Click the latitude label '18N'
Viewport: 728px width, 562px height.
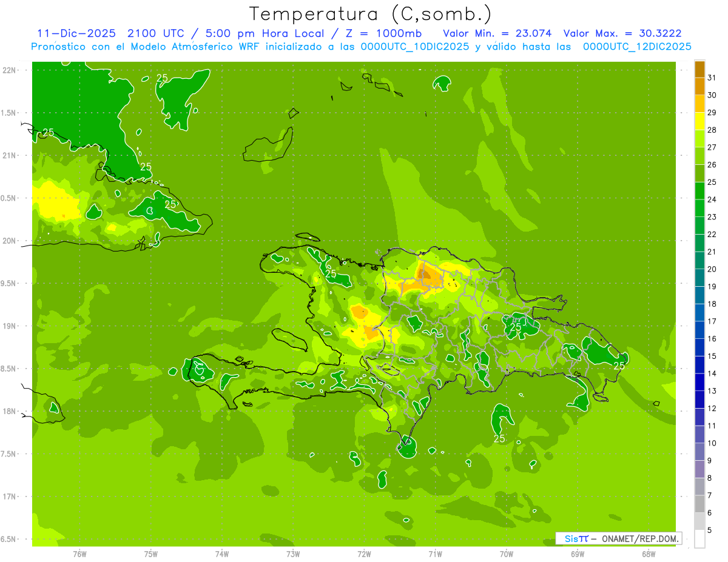tap(9, 411)
